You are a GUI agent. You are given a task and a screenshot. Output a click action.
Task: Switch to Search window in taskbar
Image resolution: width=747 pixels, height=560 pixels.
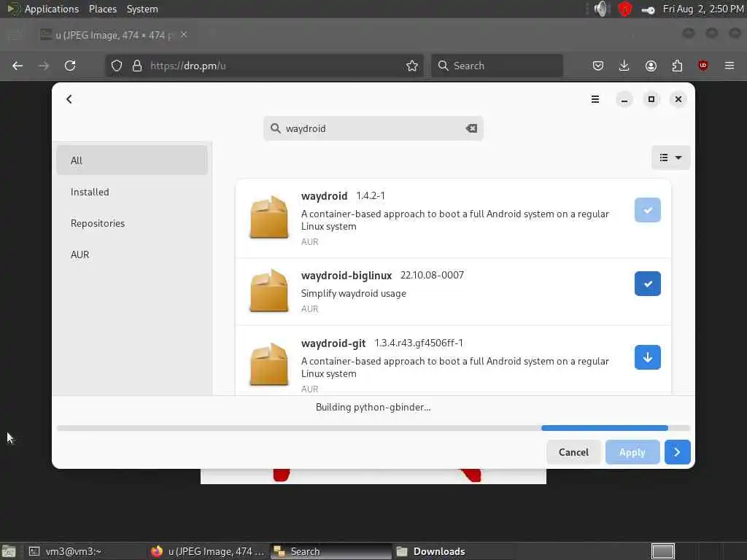pos(331,551)
